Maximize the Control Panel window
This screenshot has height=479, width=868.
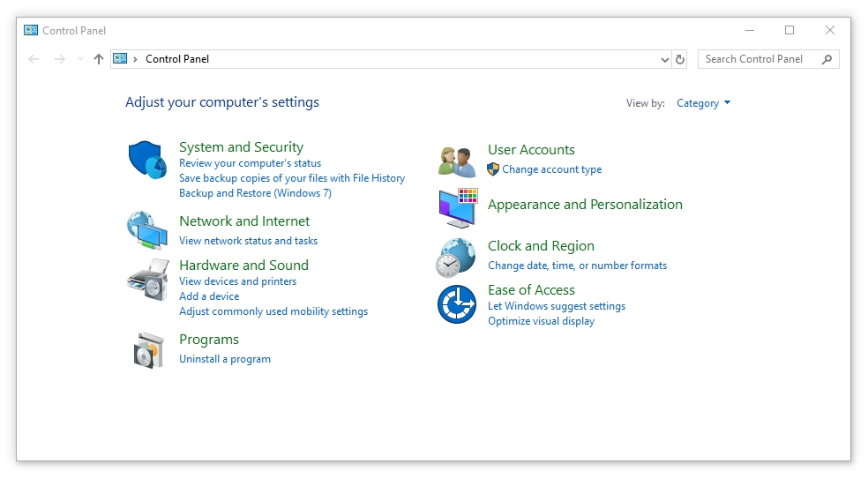coord(789,31)
